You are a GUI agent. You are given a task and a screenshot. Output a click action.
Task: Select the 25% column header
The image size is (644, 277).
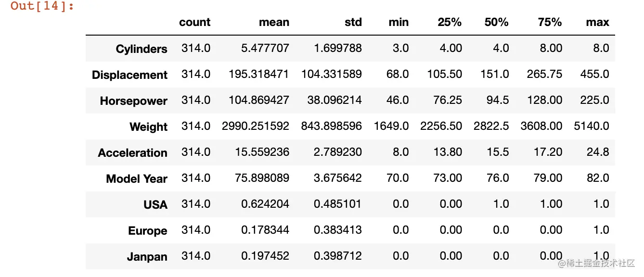tap(450, 22)
